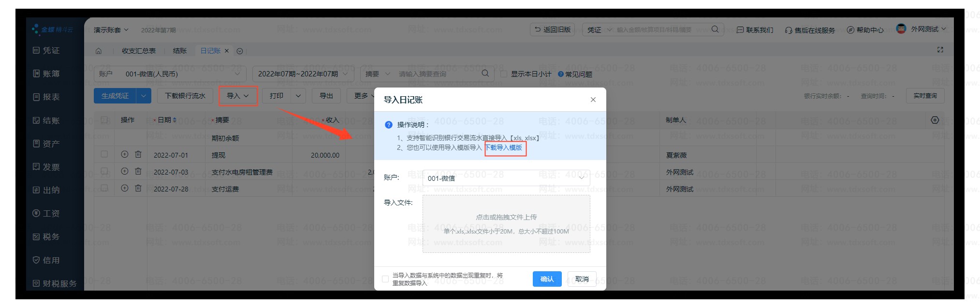Expand the 外网测试 user menu
The image size is (980, 308).
point(928,29)
